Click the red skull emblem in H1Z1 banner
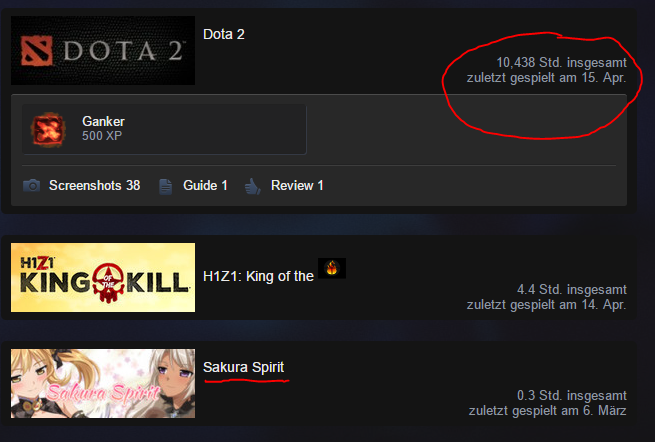655x442 pixels. click(108, 283)
